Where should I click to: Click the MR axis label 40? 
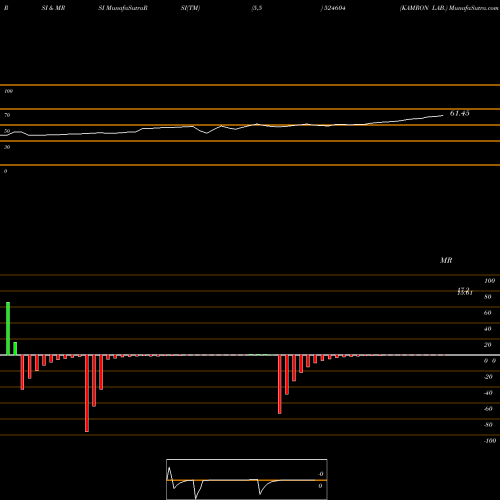point(488,329)
